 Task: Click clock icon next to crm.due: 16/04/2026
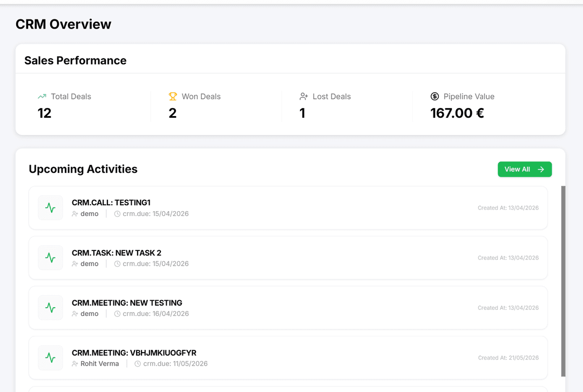pyautogui.click(x=117, y=314)
